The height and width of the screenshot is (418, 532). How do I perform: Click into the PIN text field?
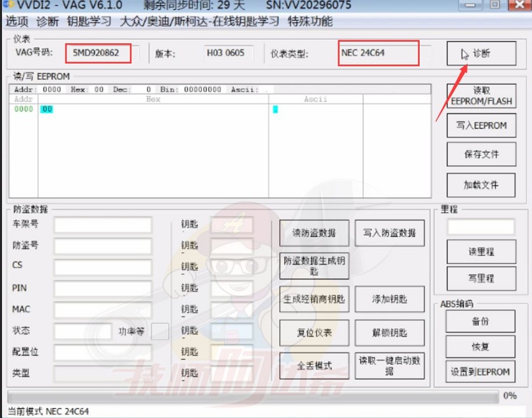[103, 289]
